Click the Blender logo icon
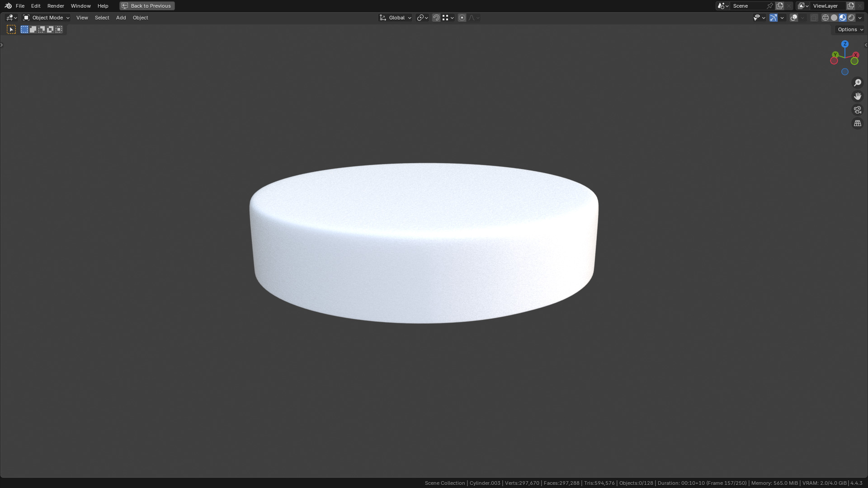The image size is (868, 488). (8, 6)
